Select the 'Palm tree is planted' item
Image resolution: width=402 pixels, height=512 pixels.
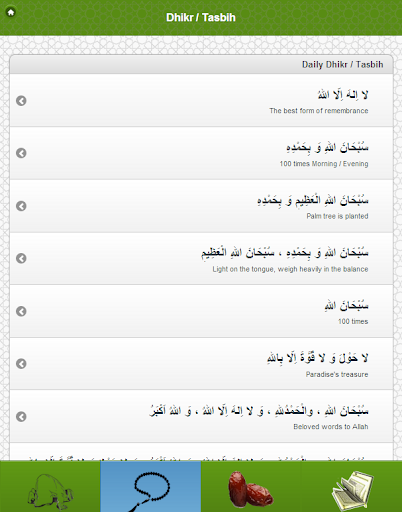click(x=201, y=206)
